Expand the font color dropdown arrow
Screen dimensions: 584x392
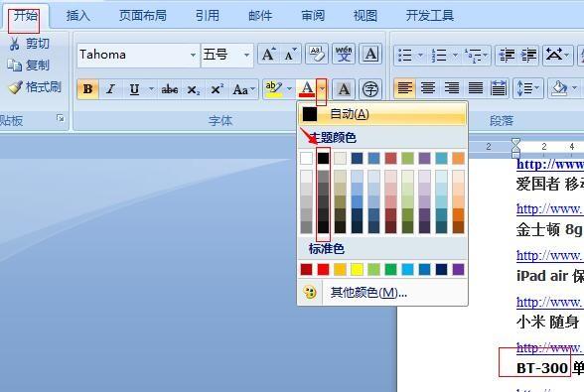[x=322, y=89]
